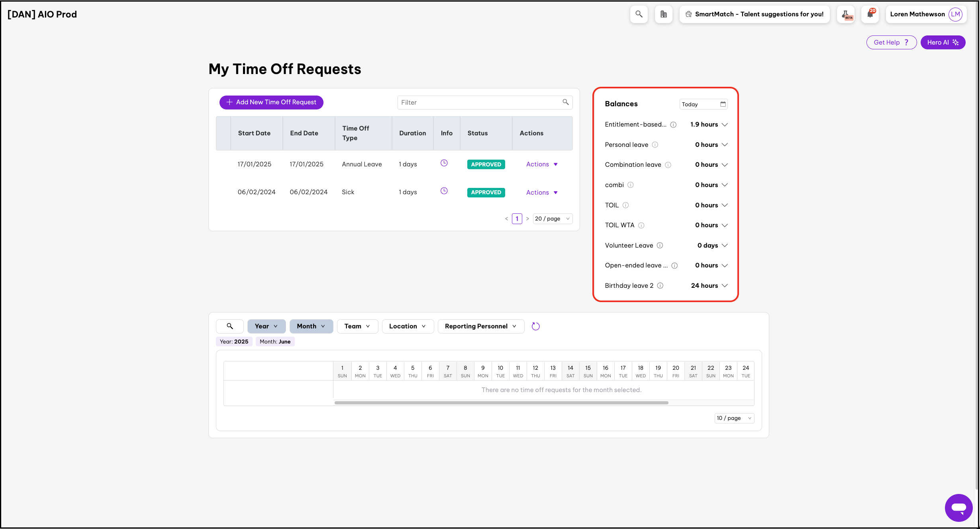Click the Get Help button
Viewport: 980px width, 529px height.
coord(891,43)
